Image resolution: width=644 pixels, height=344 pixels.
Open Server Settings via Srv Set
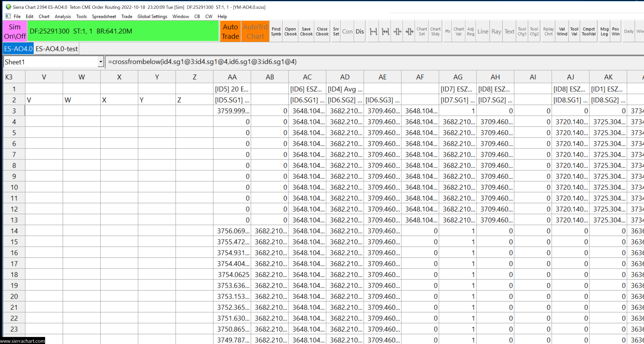(x=336, y=31)
